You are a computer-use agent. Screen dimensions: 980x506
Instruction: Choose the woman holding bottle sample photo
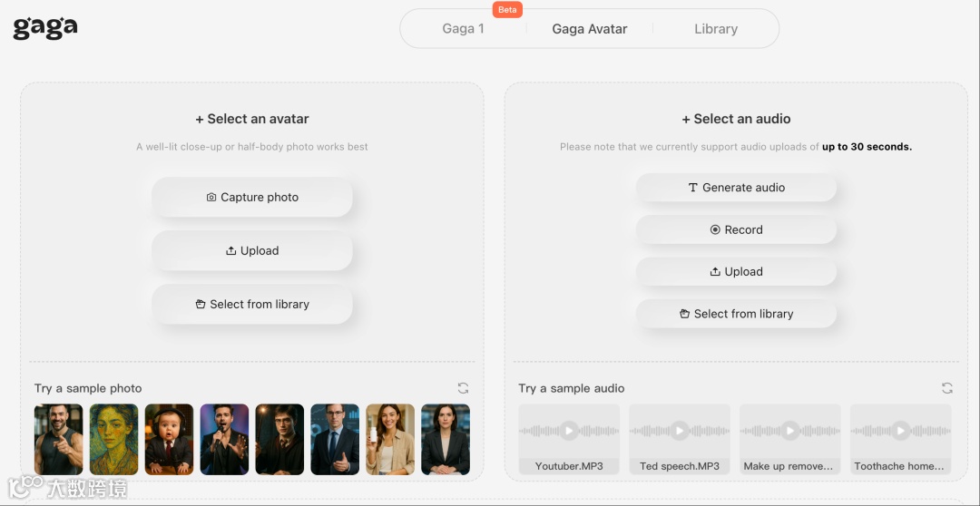(x=390, y=439)
